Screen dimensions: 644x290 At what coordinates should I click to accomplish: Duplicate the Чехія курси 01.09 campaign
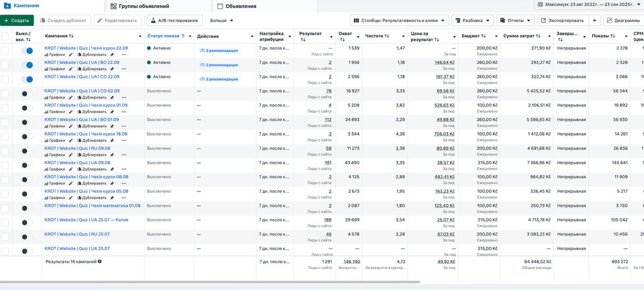[x=92, y=112]
